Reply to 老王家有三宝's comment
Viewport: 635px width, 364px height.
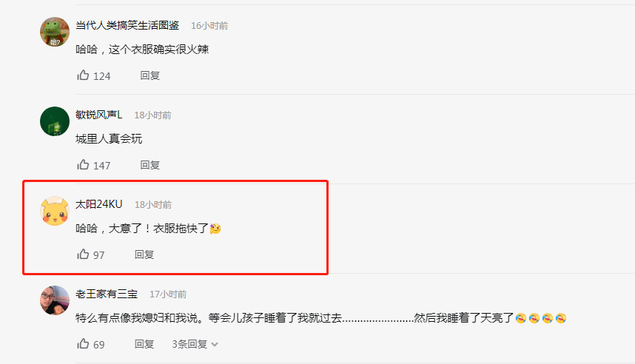point(144,344)
